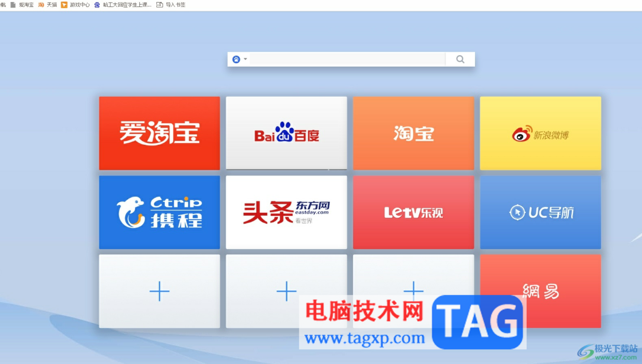The width and height of the screenshot is (642, 364).
Task: Click the 导入书签 import bookmarks button
Action: click(171, 5)
